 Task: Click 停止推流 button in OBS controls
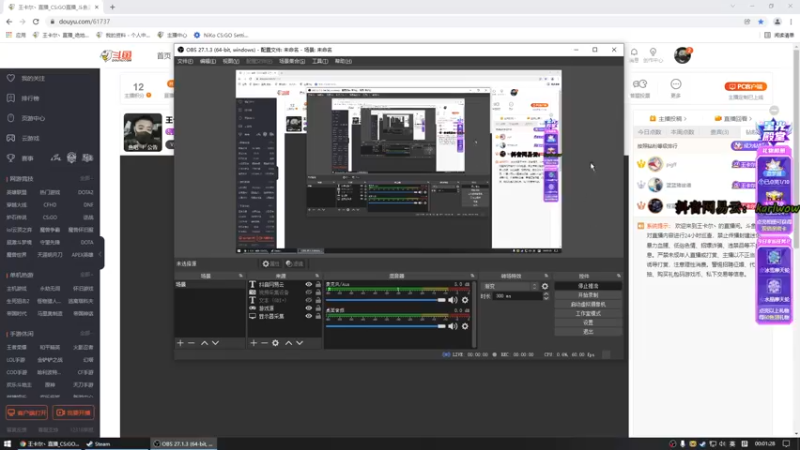click(x=588, y=286)
